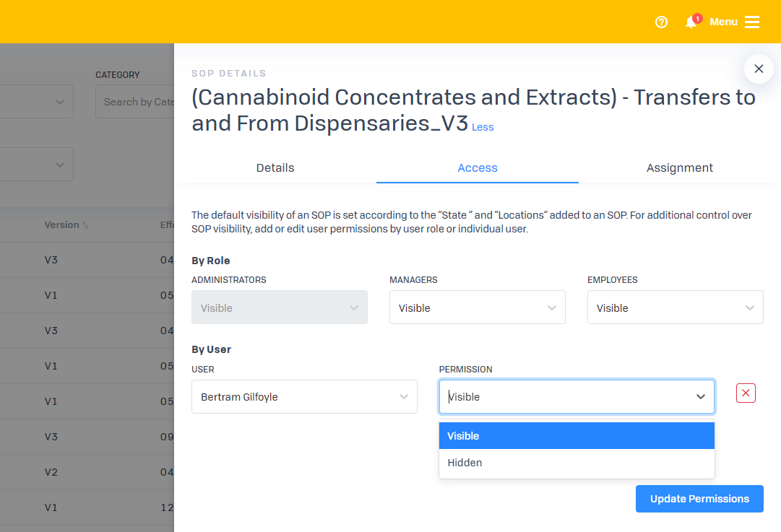Click inside the Permission input box
The image size is (781, 532).
click(x=564, y=397)
